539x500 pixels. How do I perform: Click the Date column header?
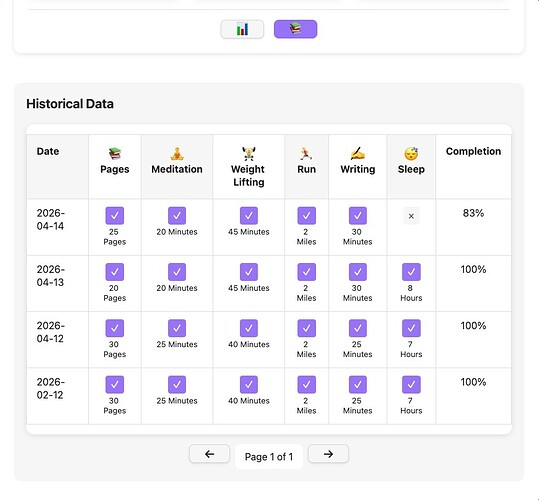(x=48, y=151)
